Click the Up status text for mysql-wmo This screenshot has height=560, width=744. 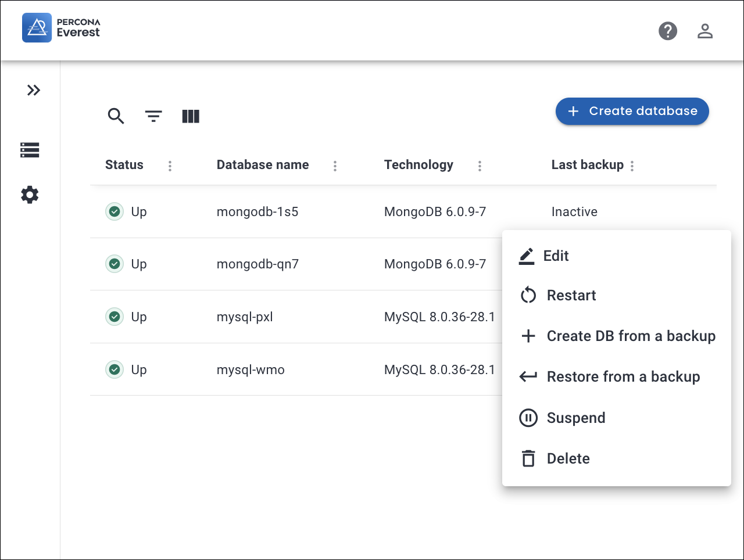pyautogui.click(x=139, y=370)
